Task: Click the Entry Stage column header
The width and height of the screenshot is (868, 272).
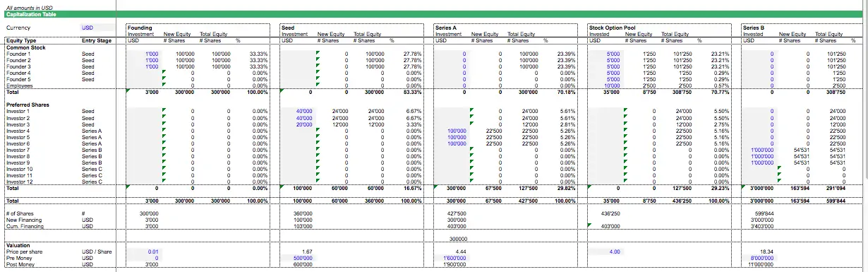Action: [97, 40]
